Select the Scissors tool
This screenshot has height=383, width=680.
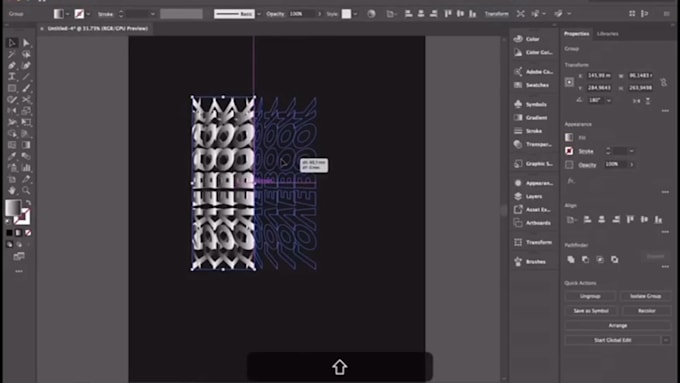pyautogui.click(x=26, y=99)
